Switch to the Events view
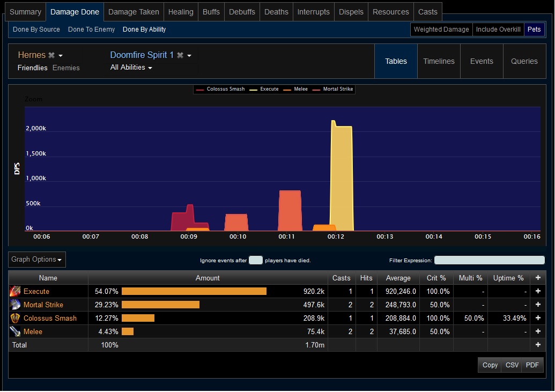The image size is (555, 392). point(482,61)
